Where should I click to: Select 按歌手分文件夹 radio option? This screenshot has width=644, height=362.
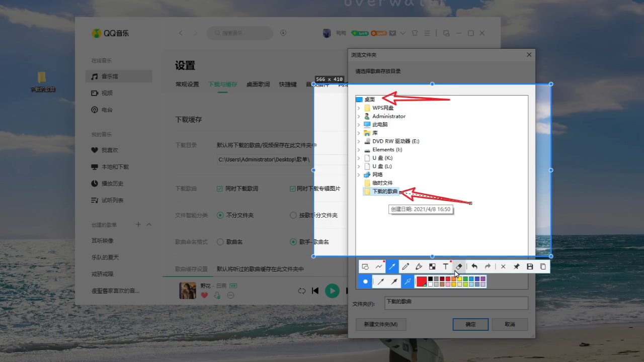tap(293, 215)
